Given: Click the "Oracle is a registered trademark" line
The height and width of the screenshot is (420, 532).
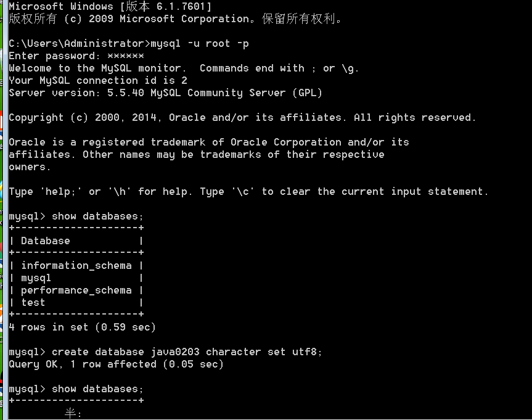Looking at the screenshot, I should coord(208,142).
